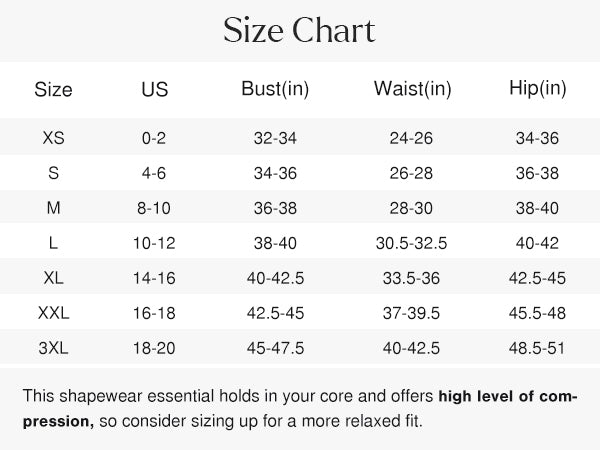Select the 48.5-51 hip measurement cell
This screenshot has height=450, width=600.
(x=538, y=348)
